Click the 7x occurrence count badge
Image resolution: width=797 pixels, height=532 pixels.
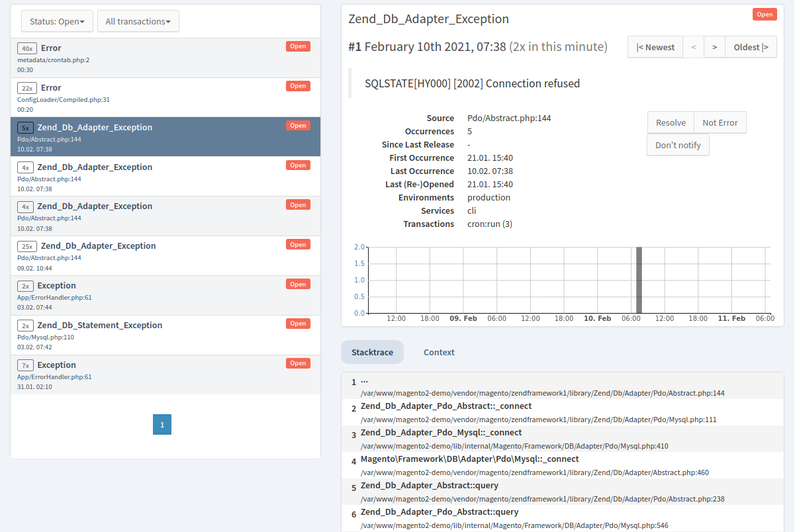point(25,365)
